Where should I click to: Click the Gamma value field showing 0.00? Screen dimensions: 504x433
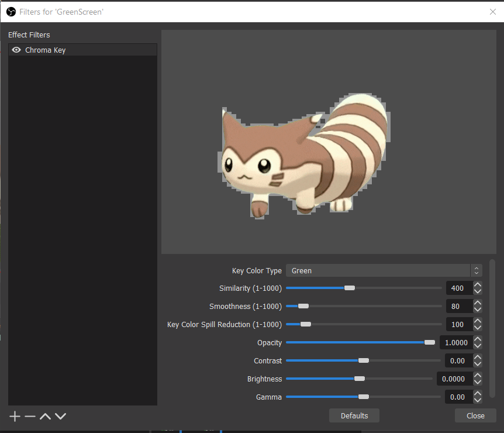click(458, 397)
